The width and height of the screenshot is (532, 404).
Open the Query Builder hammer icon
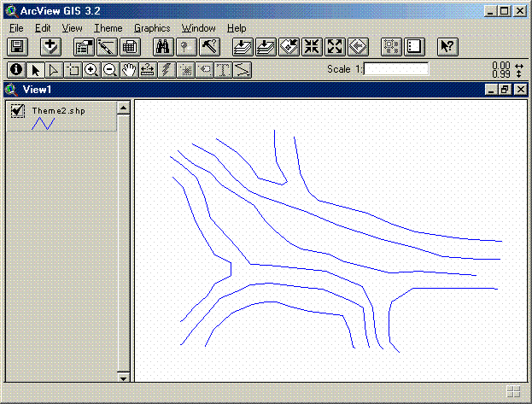tap(209, 47)
